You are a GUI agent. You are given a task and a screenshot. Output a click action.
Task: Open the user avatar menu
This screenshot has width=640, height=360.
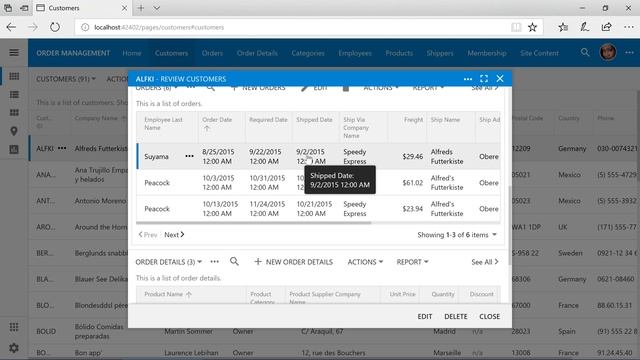pos(608,53)
